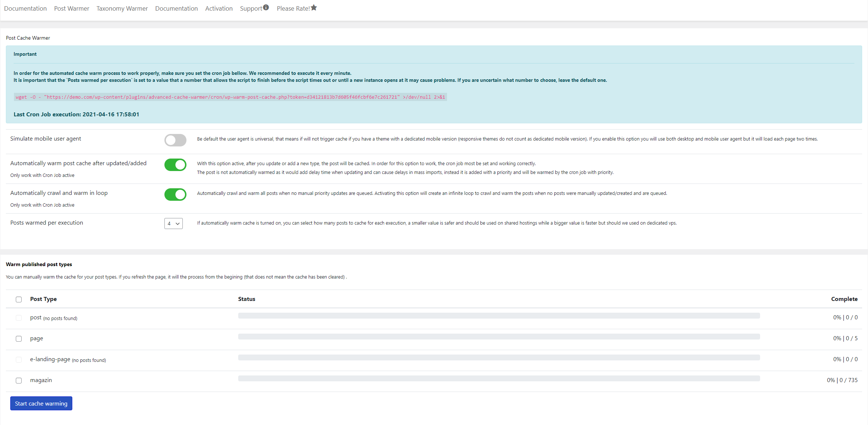Disable Automatically warm post cache toggle

pyautogui.click(x=175, y=165)
